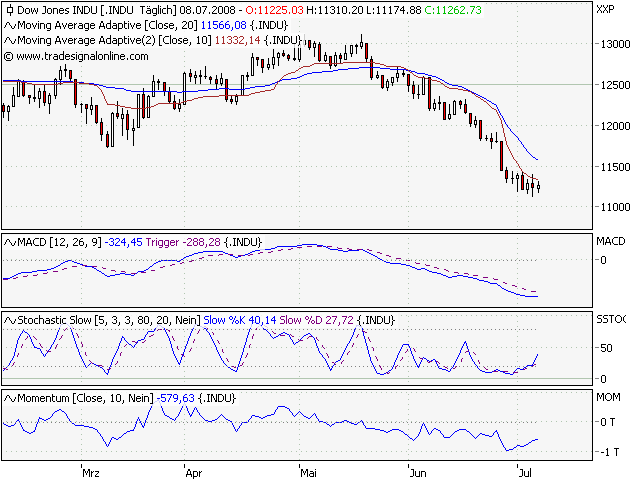The height and width of the screenshot is (480, 640).
Task: Click the wave icon before Momentum [Close, 10, Nein]
Action: (9, 398)
